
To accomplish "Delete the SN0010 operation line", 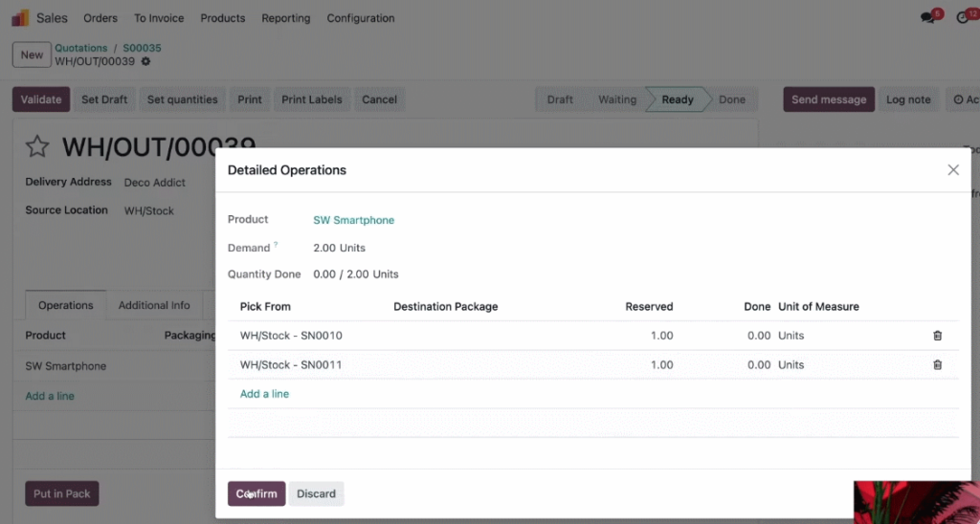I will (x=937, y=336).
